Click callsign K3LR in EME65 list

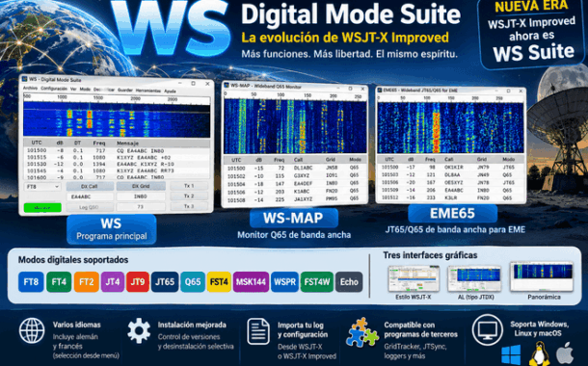coord(451,197)
